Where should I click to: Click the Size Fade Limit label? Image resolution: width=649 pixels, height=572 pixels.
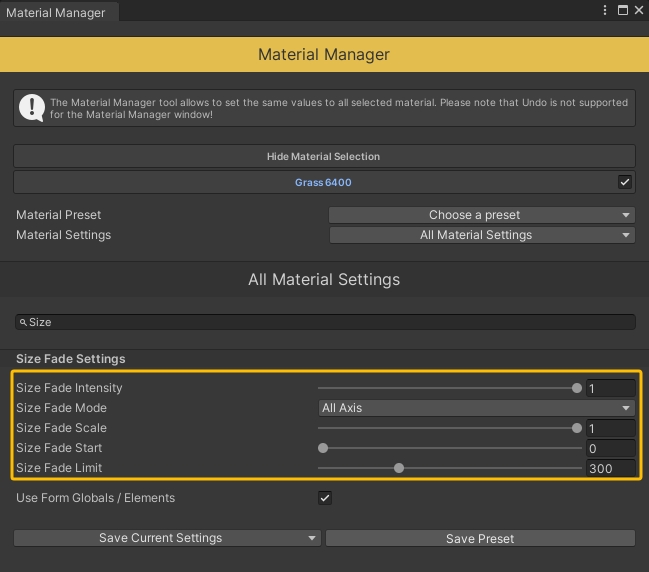click(59, 468)
